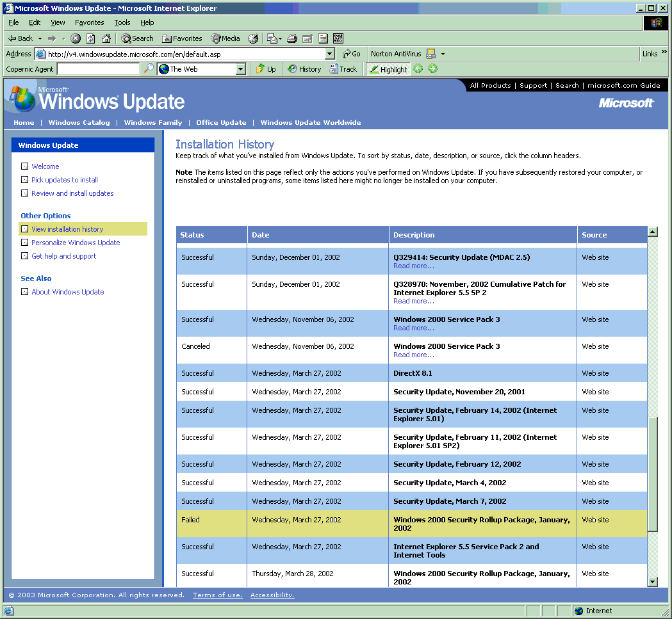
Task: Switch to the Windows Catalog tab
Action: point(79,122)
